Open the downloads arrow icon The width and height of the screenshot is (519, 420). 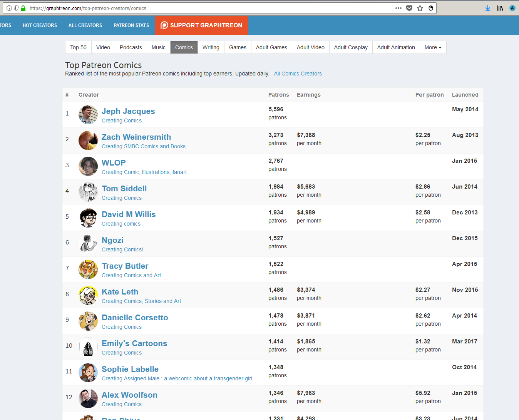click(488, 8)
